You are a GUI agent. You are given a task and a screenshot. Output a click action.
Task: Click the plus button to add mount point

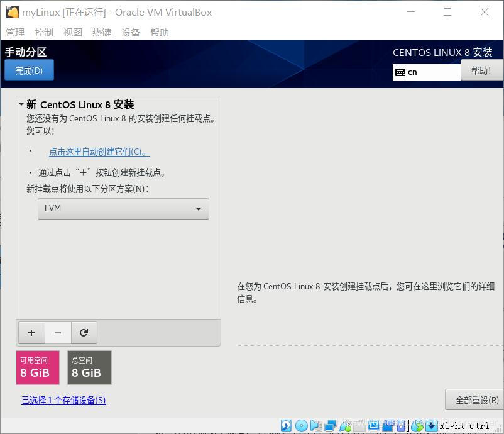click(x=31, y=333)
